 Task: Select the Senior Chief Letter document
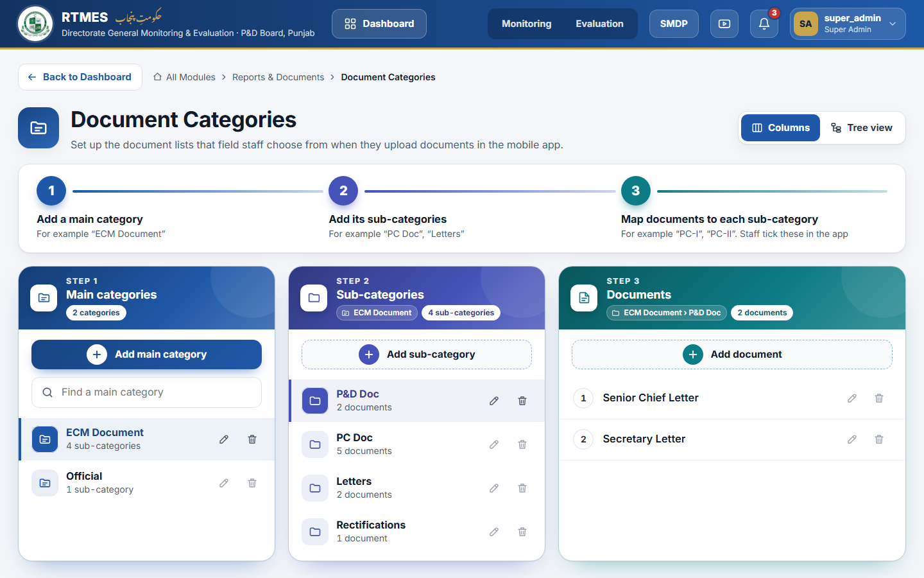732,398
